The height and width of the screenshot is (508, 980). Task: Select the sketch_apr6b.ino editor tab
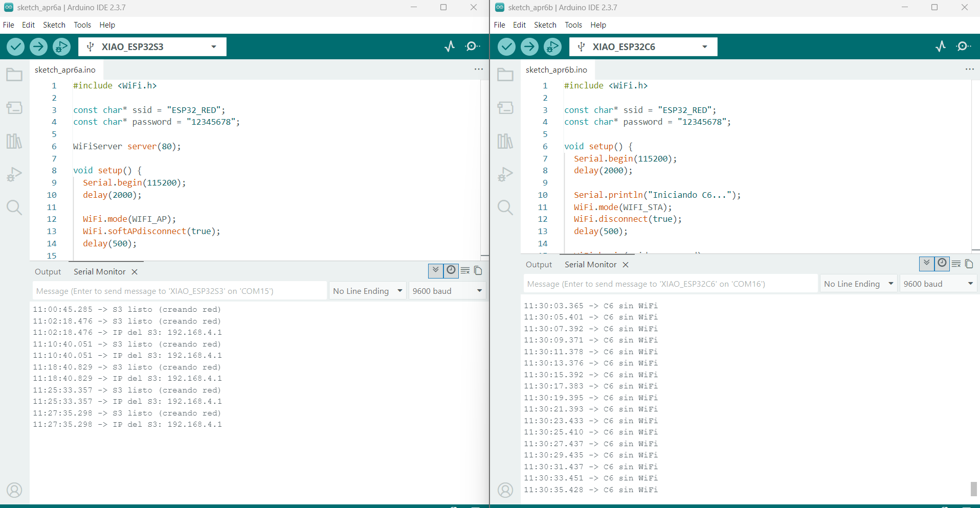coord(556,70)
